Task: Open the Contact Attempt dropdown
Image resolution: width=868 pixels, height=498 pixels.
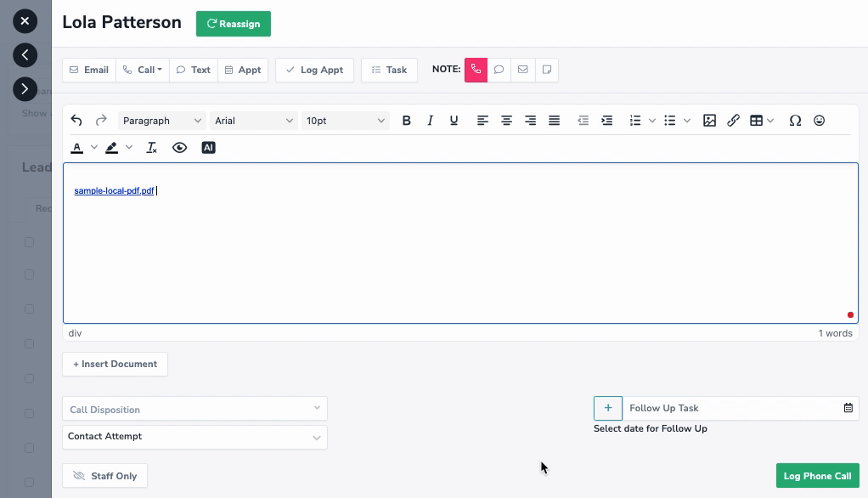Action: click(x=194, y=437)
